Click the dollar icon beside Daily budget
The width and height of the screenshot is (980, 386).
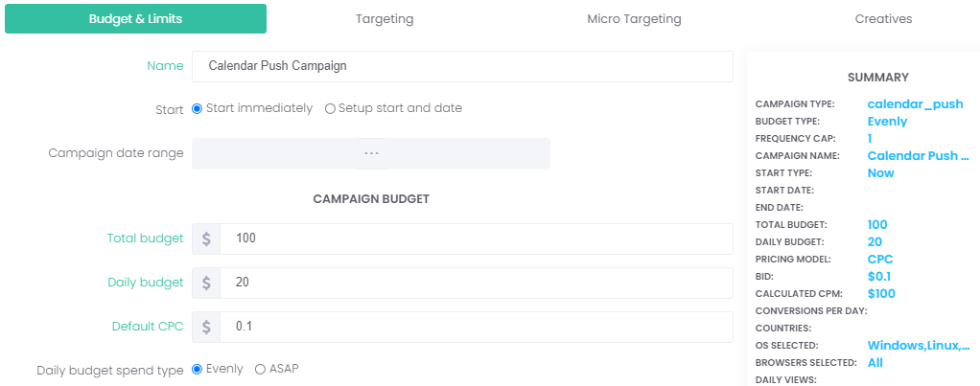point(206,283)
